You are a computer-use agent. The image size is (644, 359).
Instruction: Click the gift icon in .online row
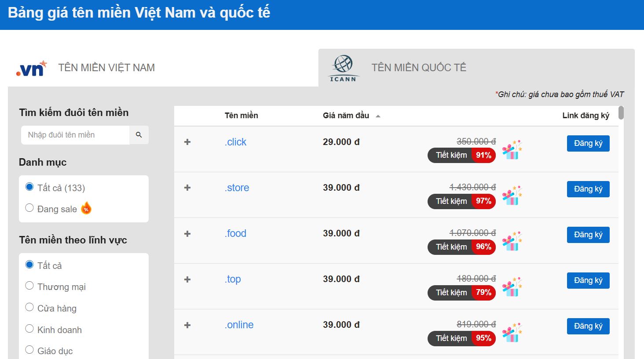(512, 333)
